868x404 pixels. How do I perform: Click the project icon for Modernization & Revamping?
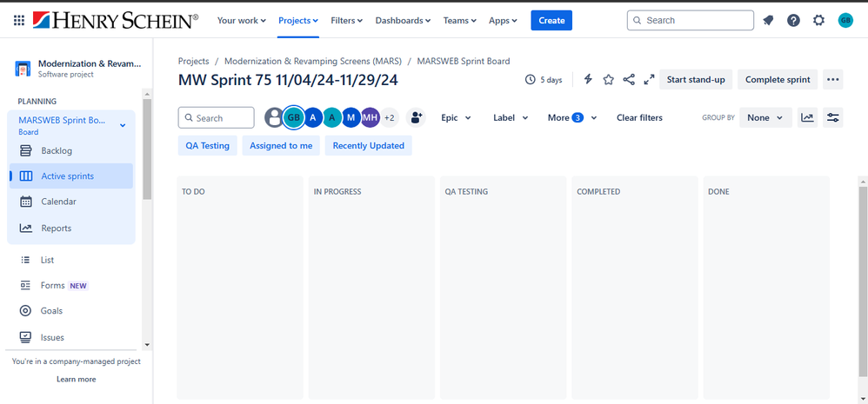point(23,70)
